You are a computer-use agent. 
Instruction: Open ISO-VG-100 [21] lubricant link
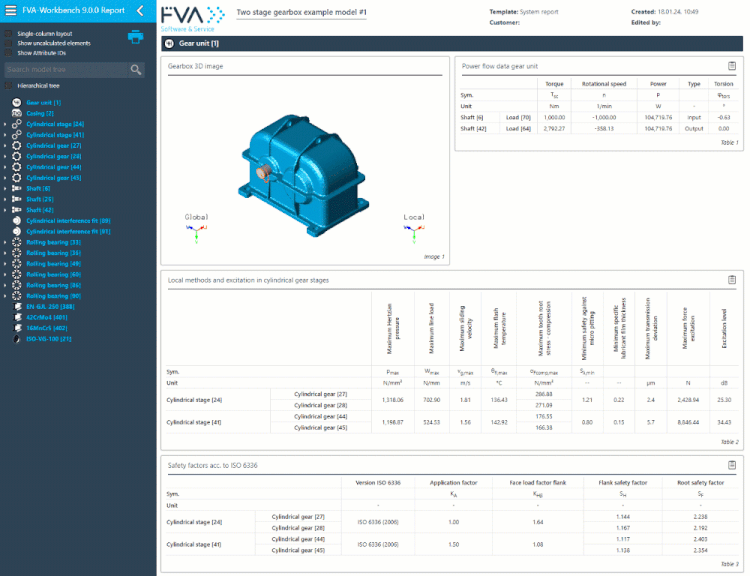(49, 339)
